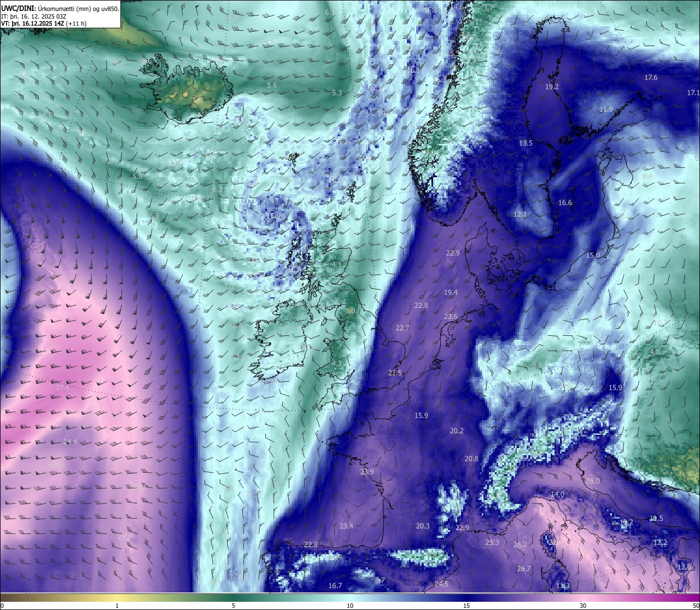Click the map value '3.7'
The height and width of the screenshot is (610, 700).
point(488,8)
